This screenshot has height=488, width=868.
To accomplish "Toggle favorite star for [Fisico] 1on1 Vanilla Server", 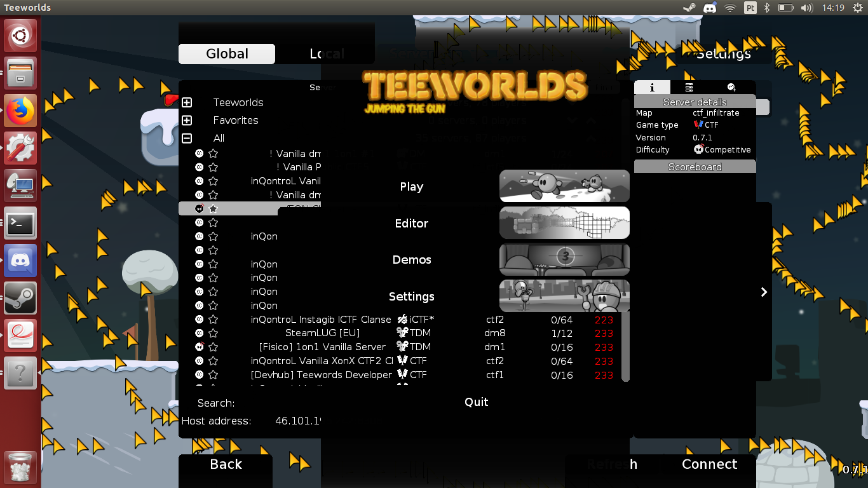I will click(x=214, y=347).
